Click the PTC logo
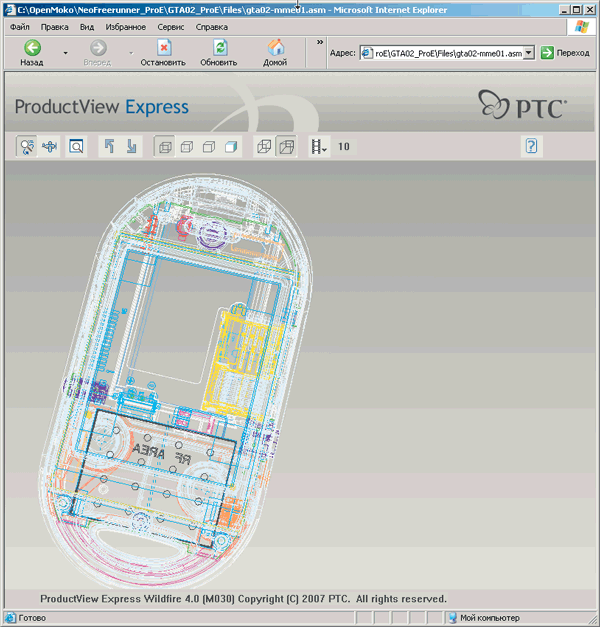 click(522, 105)
